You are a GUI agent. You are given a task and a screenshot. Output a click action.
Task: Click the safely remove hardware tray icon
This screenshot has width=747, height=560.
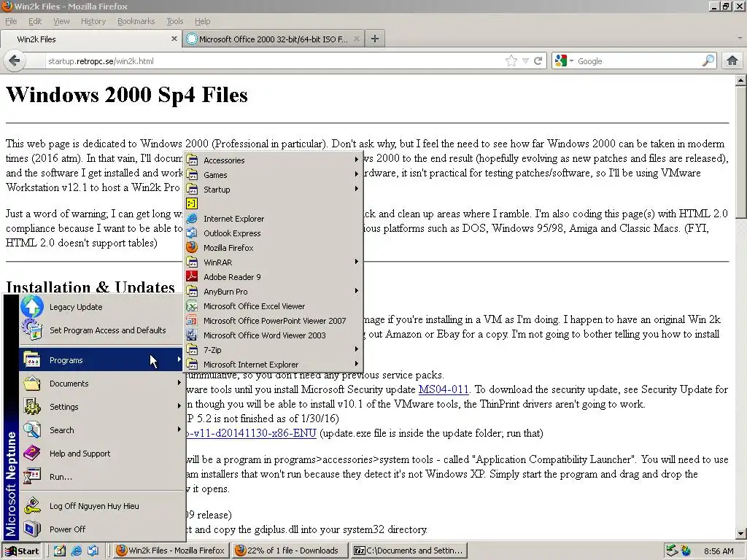672,551
